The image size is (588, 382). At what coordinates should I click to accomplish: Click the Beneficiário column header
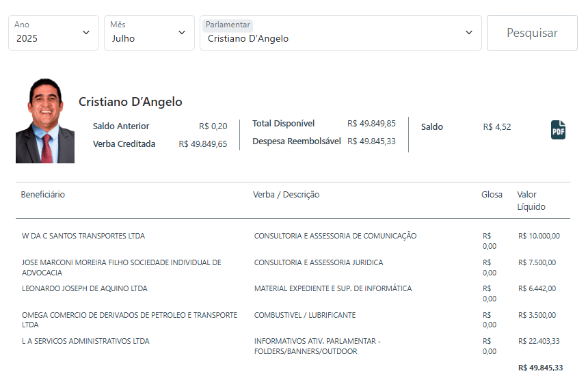click(x=43, y=195)
